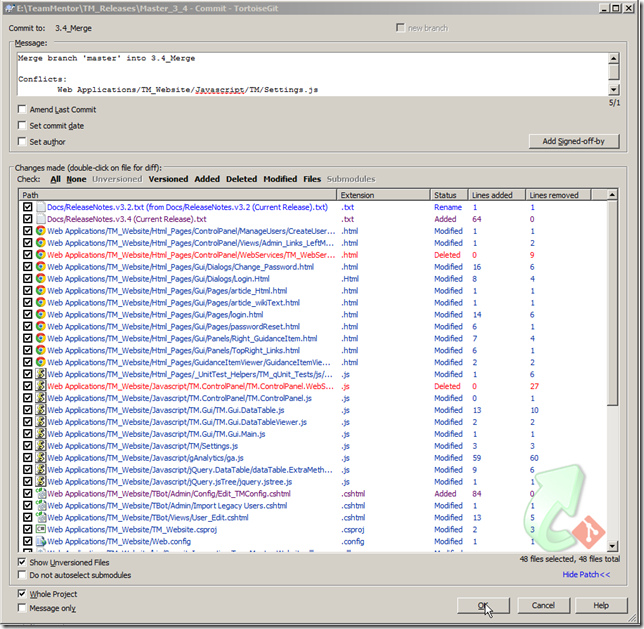Sort file list by Status column header

click(x=449, y=195)
